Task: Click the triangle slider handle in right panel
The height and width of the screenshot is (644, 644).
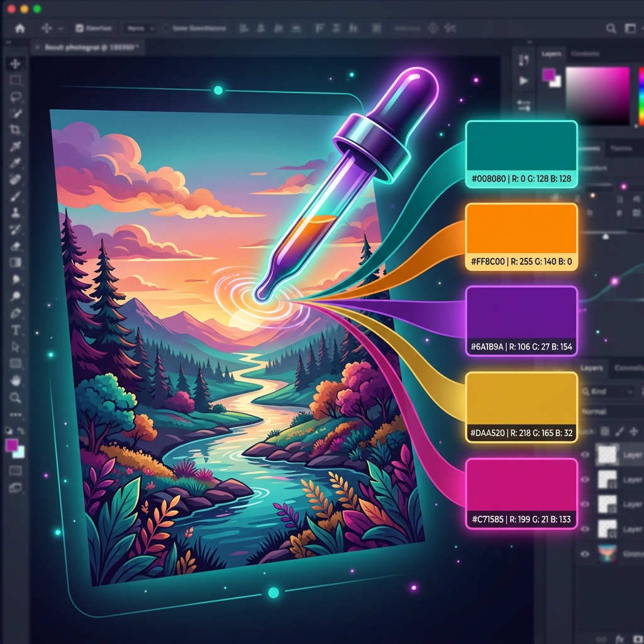Action: coord(606,236)
